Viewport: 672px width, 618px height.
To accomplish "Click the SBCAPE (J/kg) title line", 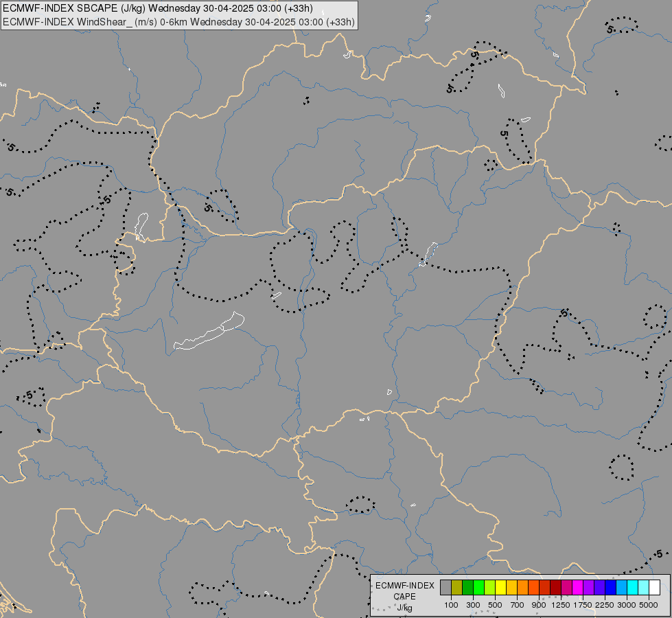I will [158, 8].
